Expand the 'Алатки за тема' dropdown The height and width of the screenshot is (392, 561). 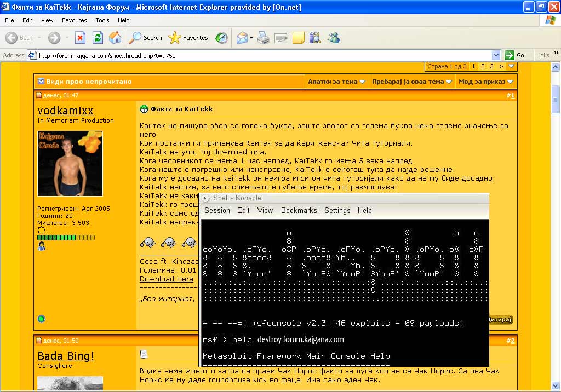[x=336, y=82]
